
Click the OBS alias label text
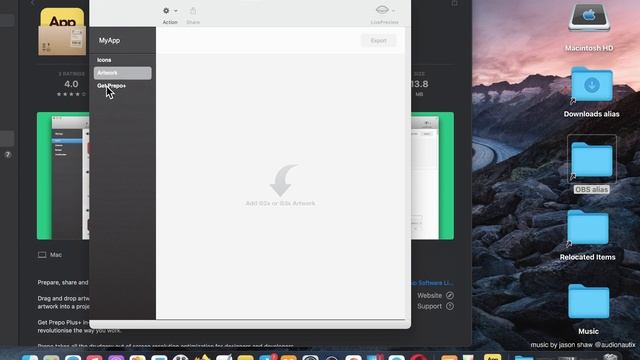click(x=591, y=189)
